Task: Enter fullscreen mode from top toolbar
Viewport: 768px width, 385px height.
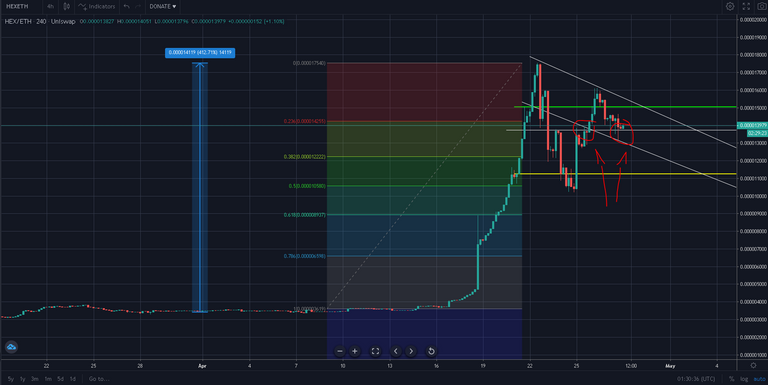Action: [746, 6]
